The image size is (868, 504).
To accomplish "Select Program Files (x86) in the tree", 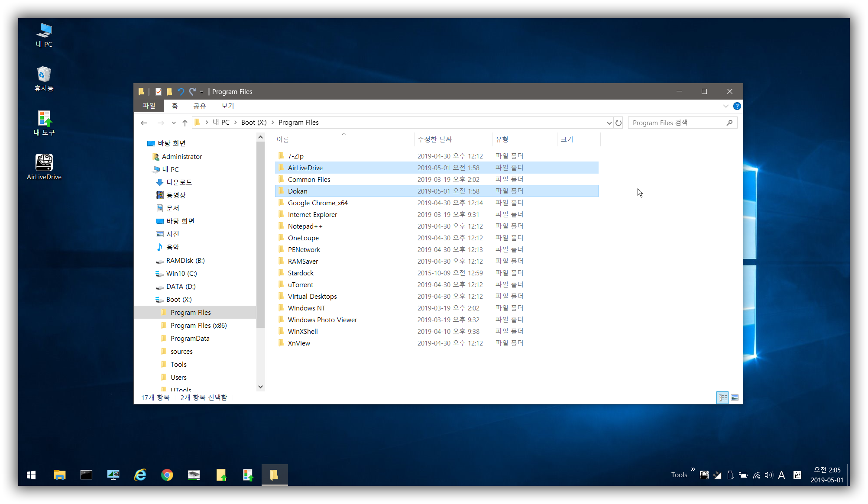I will (x=198, y=326).
